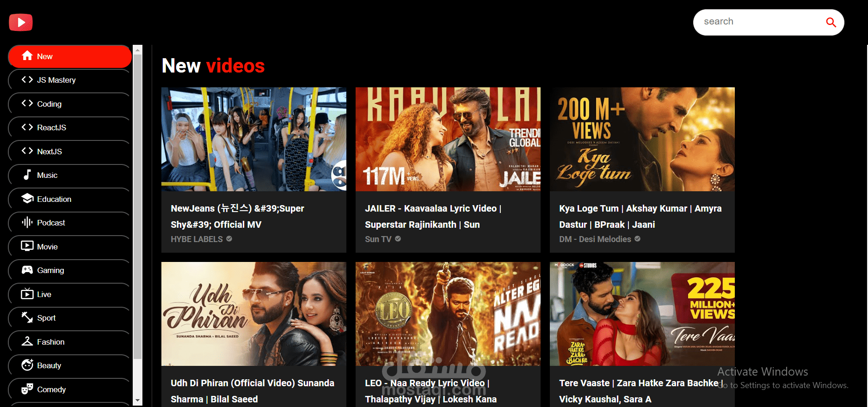The height and width of the screenshot is (407, 868).
Task: Open the Beauty category label
Action: click(49, 365)
